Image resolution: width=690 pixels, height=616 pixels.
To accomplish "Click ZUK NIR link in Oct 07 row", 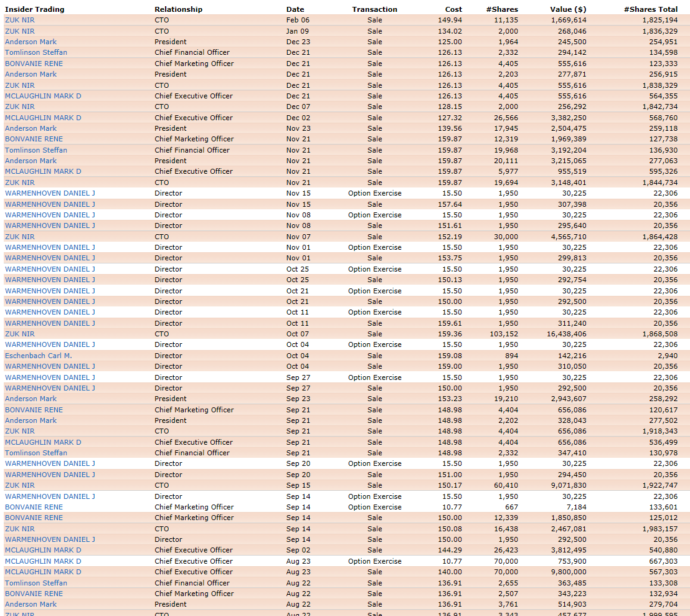I will (x=20, y=334).
